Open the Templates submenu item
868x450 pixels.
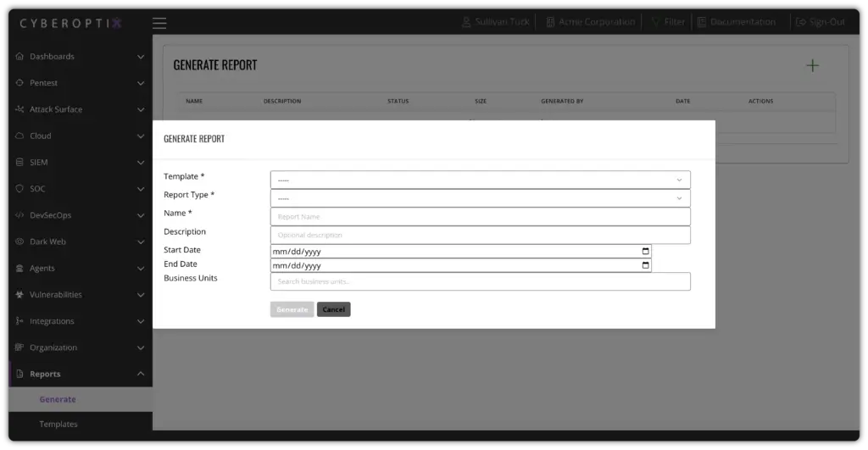click(58, 424)
